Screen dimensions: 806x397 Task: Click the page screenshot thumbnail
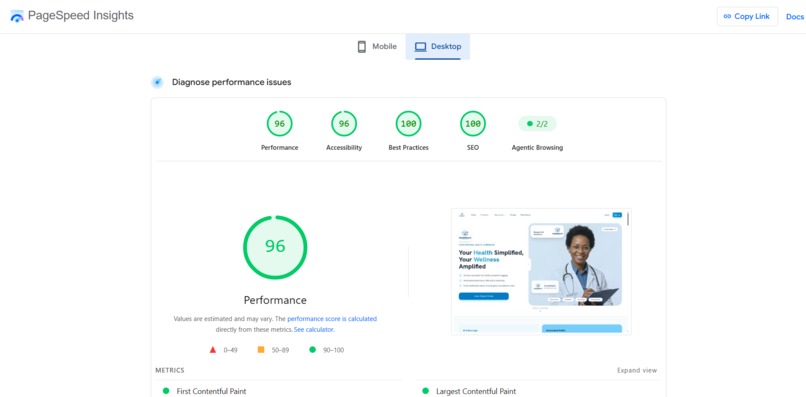pos(541,272)
